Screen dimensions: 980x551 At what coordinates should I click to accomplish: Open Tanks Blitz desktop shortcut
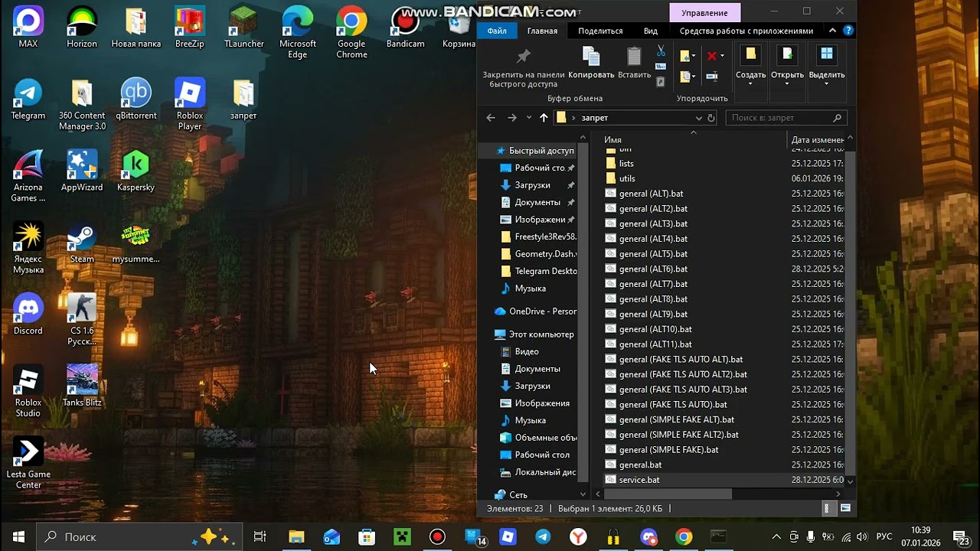pyautogui.click(x=82, y=386)
